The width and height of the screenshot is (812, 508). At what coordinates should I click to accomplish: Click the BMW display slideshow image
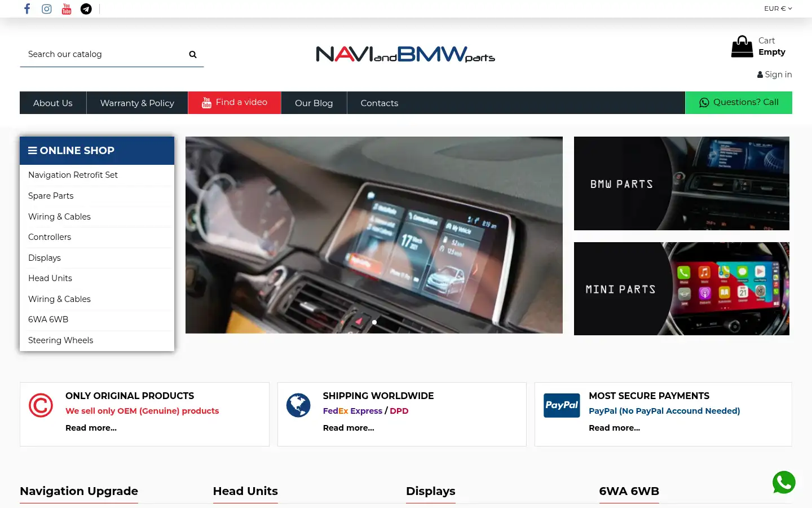tap(374, 235)
